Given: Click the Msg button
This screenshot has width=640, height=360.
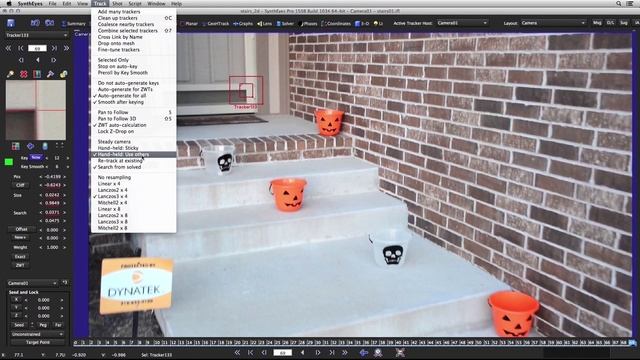Looking at the screenshot, I should pos(597,23).
